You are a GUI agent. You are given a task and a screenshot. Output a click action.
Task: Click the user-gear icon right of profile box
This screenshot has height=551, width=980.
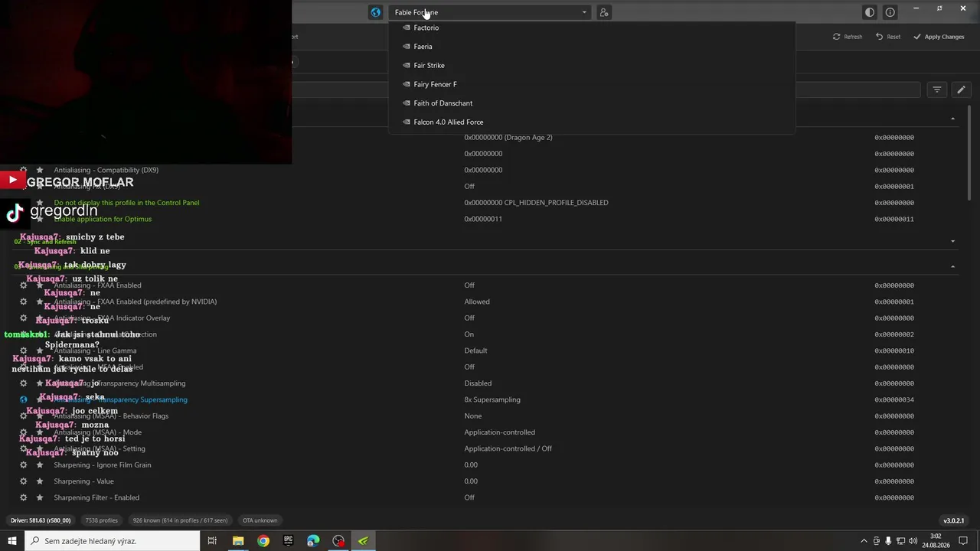coord(604,12)
